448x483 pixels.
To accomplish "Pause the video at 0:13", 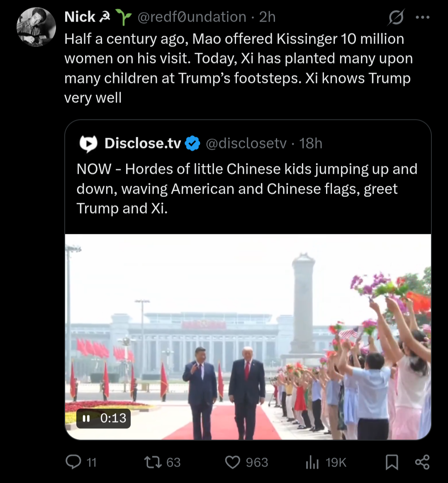I will (x=86, y=418).
